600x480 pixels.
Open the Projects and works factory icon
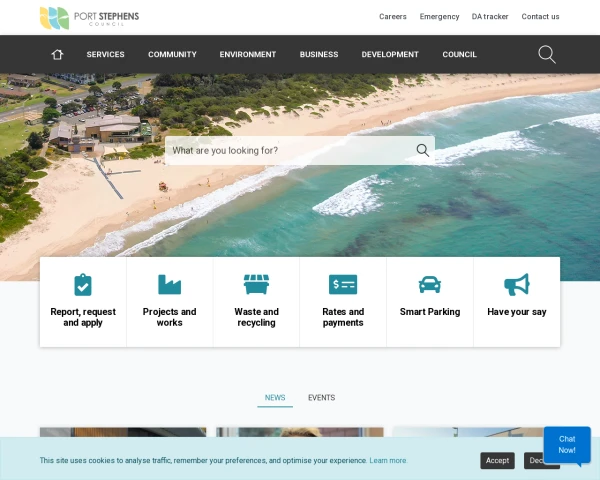pyautogui.click(x=170, y=284)
